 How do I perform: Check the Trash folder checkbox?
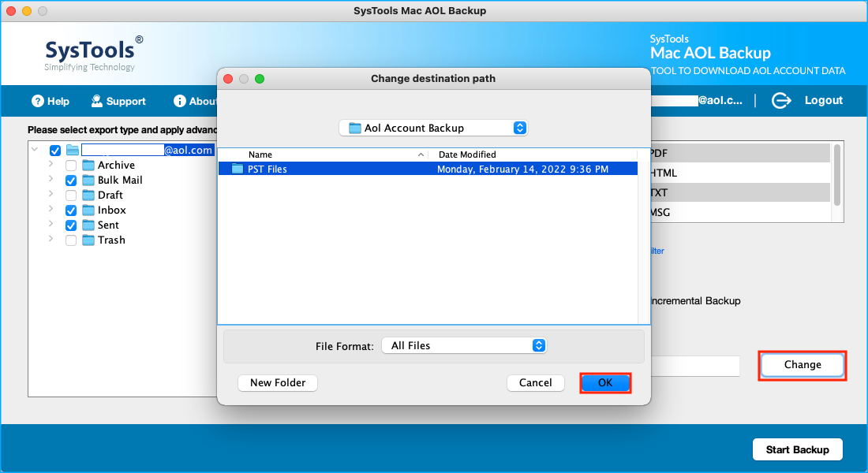[71, 240]
